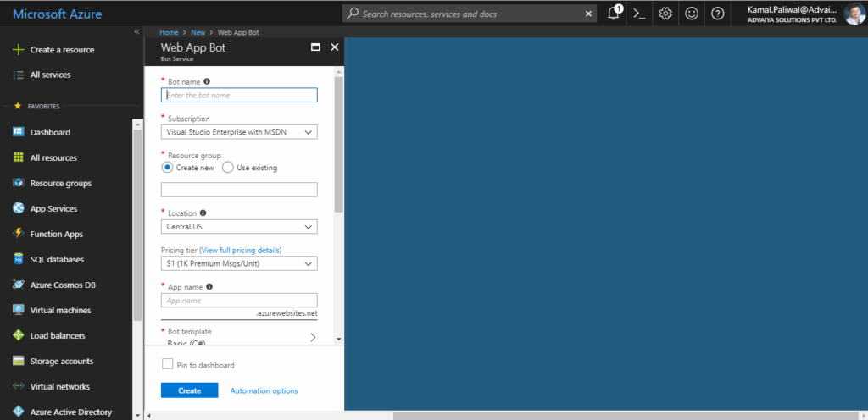Click the Dashboard icon in favorites
868x420 pixels.
pyautogui.click(x=19, y=132)
